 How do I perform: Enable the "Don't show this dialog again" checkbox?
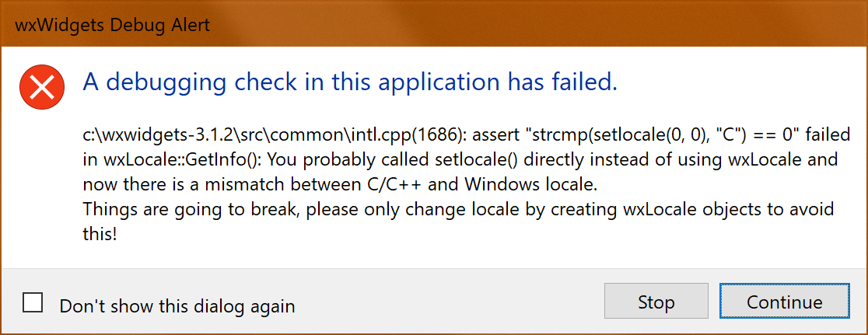click(33, 302)
